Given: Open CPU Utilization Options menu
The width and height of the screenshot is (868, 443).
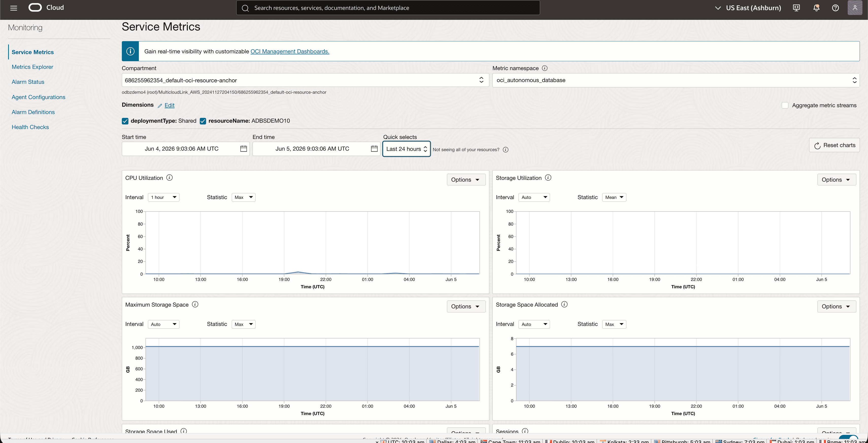Looking at the screenshot, I should [x=466, y=180].
